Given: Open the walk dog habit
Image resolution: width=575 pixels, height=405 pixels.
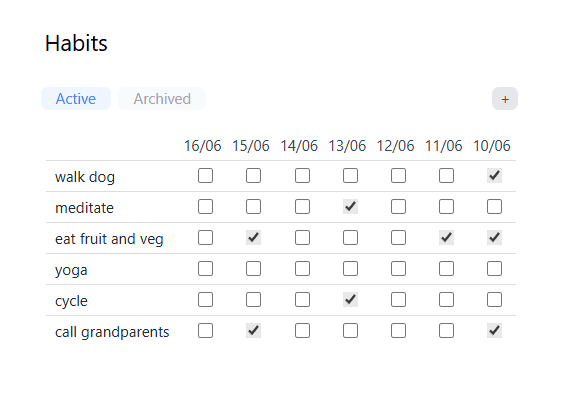Looking at the screenshot, I should [x=85, y=177].
